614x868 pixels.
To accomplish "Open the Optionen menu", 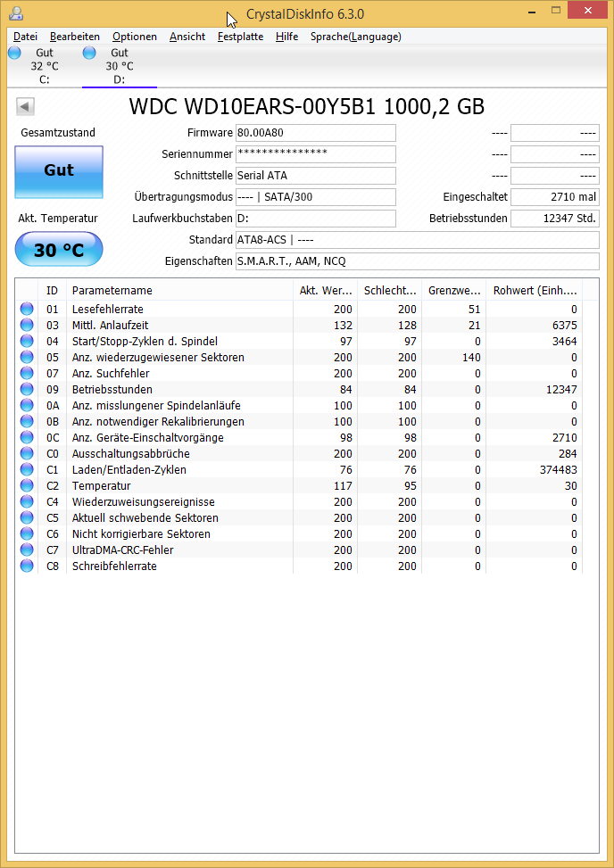I will point(135,37).
